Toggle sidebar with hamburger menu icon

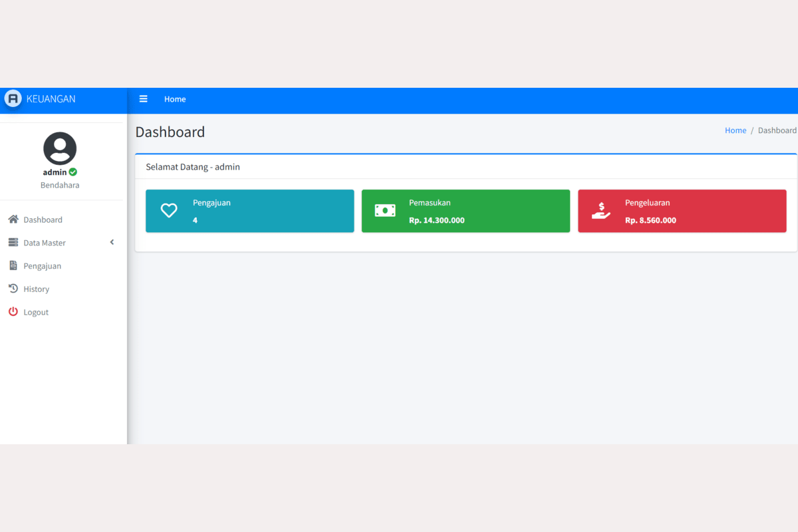[143, 99]
